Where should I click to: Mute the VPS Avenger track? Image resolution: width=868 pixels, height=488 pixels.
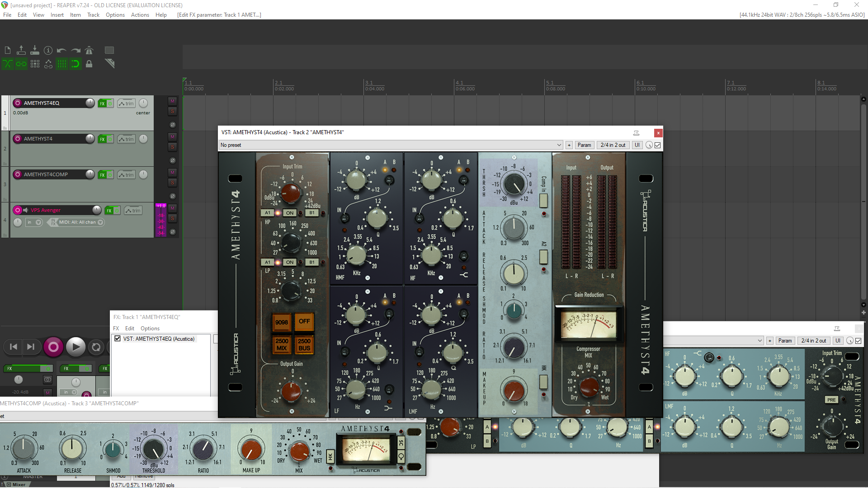pos(172,208)
